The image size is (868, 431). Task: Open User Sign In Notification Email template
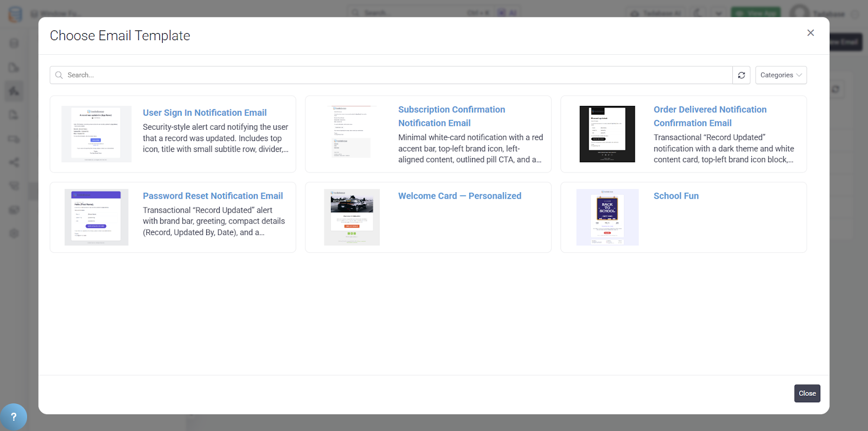[x=205, y=113]
